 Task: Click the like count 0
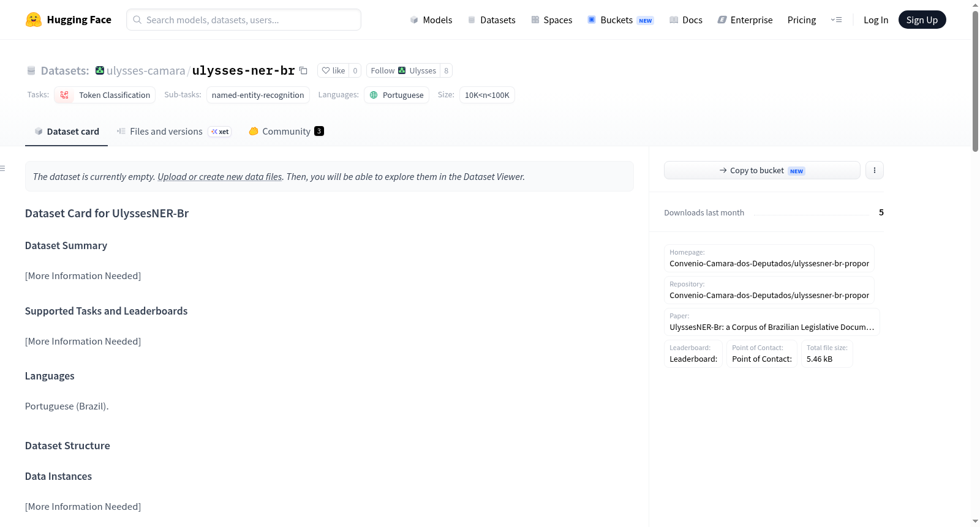click(355, 70)
